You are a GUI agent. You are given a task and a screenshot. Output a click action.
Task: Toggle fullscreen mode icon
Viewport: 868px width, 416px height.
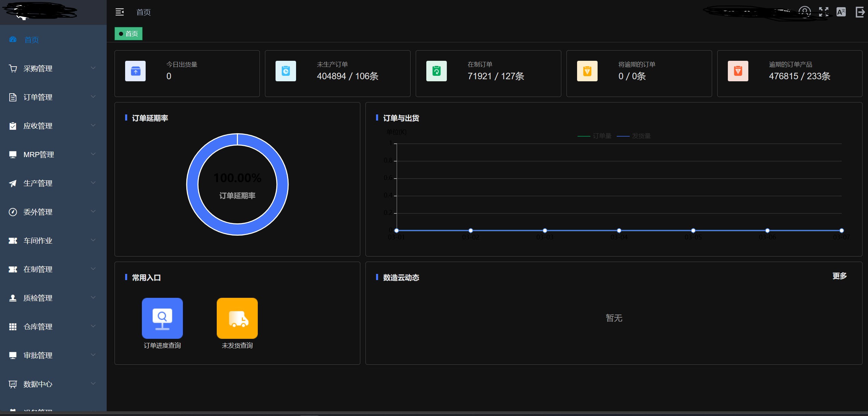coord(824,12)
